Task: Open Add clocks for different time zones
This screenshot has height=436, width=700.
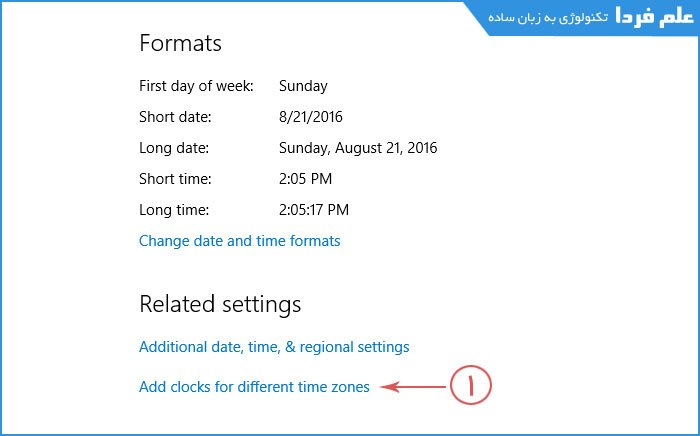Action: (254, 387)
